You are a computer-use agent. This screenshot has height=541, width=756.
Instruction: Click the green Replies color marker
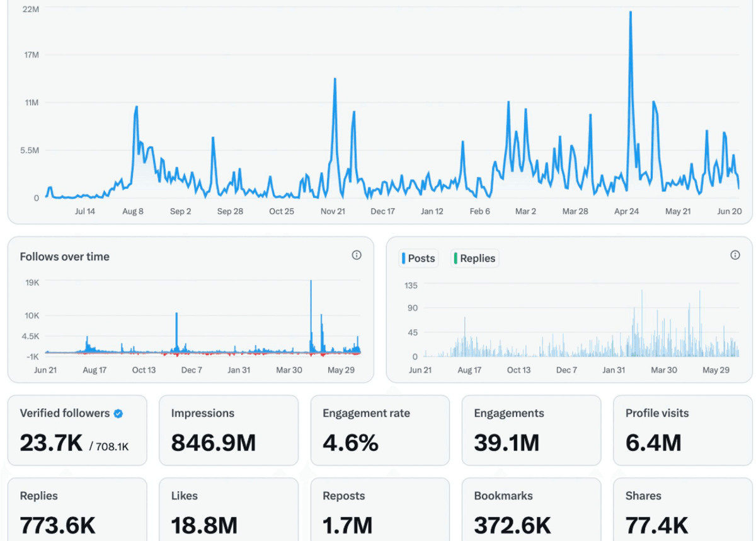click(455, 259)
